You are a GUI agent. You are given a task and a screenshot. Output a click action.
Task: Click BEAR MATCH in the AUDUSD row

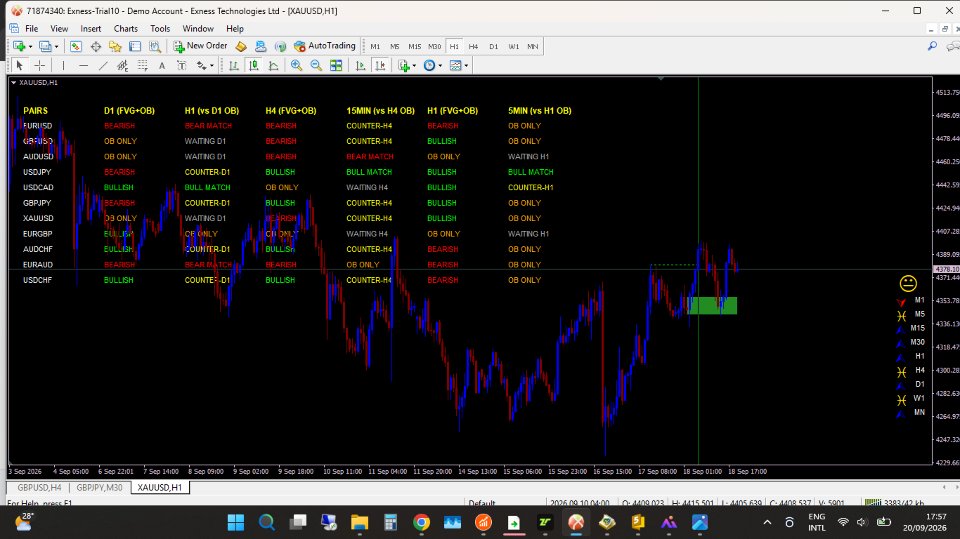(370, 157)
